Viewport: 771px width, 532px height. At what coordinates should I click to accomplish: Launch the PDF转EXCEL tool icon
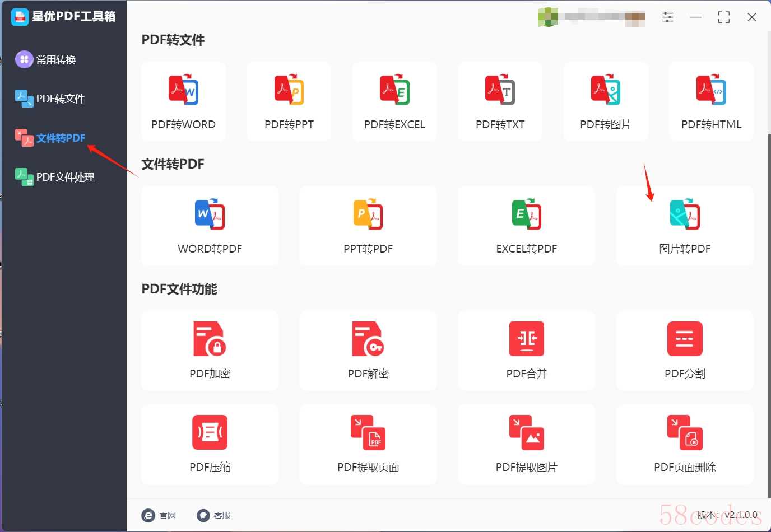click(x=394, y=90)
